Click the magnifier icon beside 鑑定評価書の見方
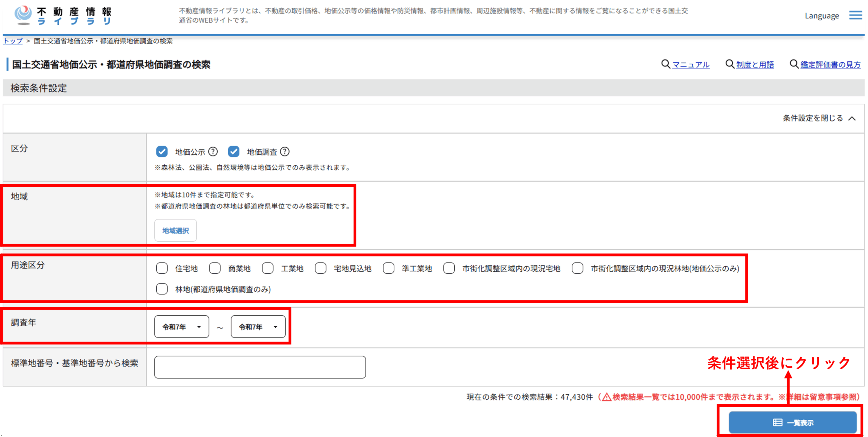 click(794, 64)
